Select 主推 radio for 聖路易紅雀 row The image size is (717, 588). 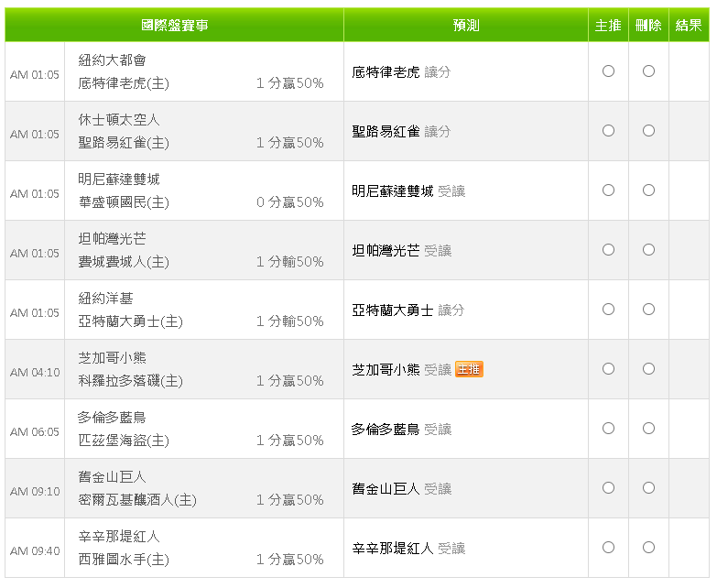pos(608,131)
